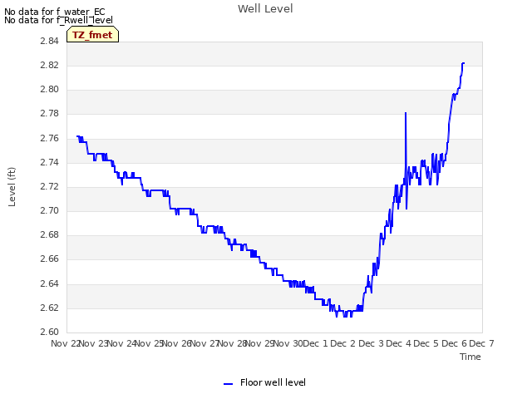Click the Well Level chart title
Image resolution: width=532 pixels, height=399 pixels.
pos(265,9)
